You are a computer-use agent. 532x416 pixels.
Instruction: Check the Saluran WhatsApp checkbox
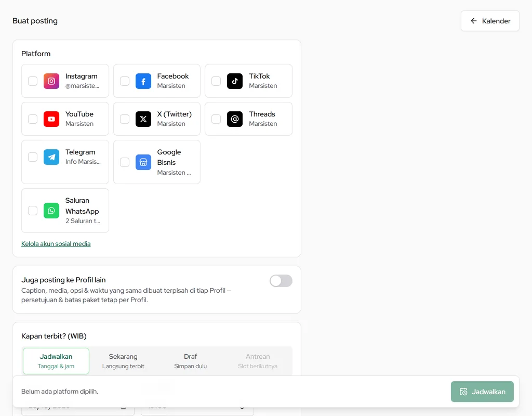tap(33, 211)
